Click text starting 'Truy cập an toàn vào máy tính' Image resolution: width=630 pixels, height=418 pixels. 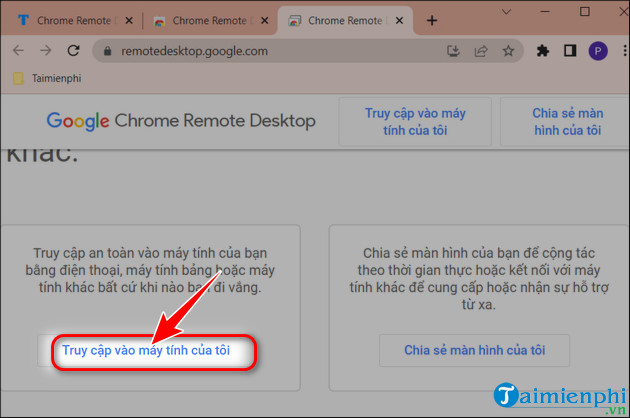coord(150,270)
